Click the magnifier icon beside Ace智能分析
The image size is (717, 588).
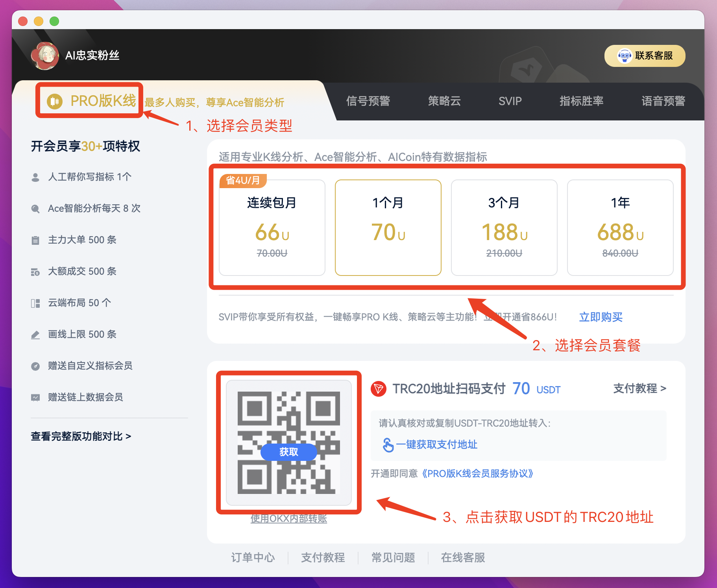[35, 209]
